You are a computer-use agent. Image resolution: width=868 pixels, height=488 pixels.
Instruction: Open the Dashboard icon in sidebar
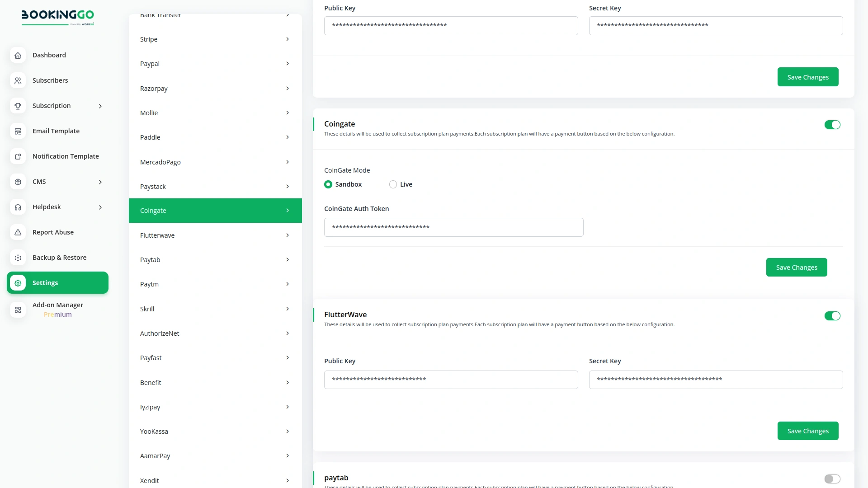point(18,55)
